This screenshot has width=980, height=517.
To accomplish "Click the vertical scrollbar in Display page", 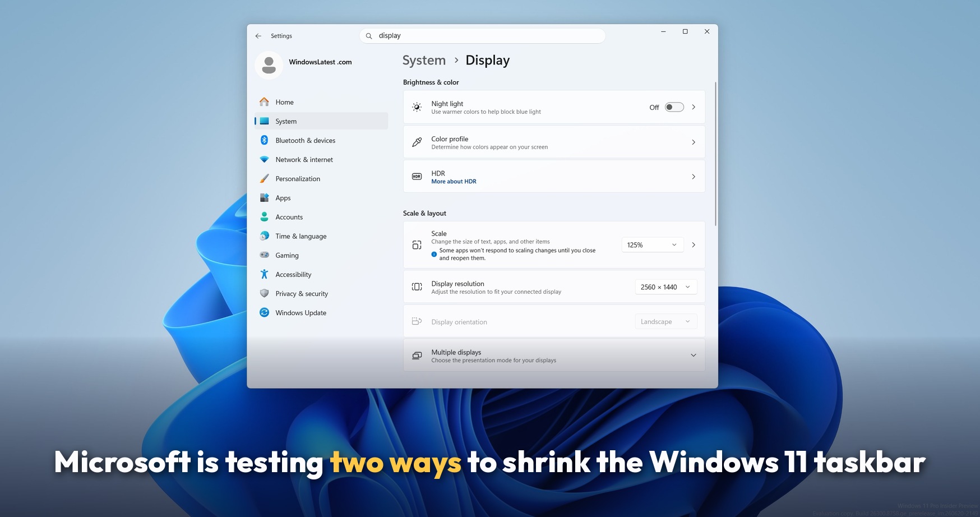I will [x=715, y=154].
